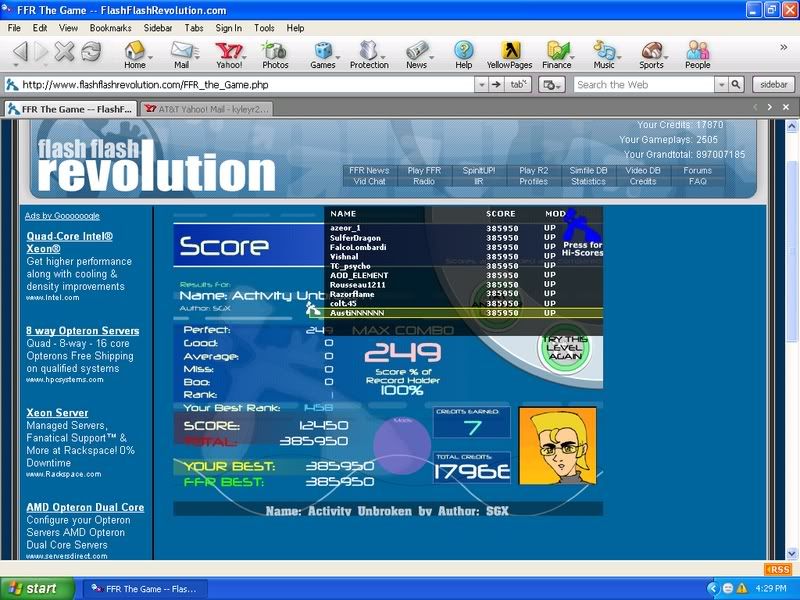Open the Photos toolbar icon

(275, 54)
